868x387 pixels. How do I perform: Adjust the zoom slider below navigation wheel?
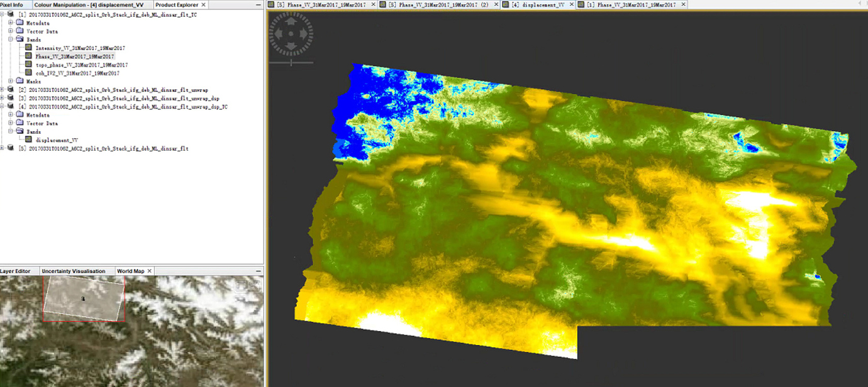click(x=291, y=62)
